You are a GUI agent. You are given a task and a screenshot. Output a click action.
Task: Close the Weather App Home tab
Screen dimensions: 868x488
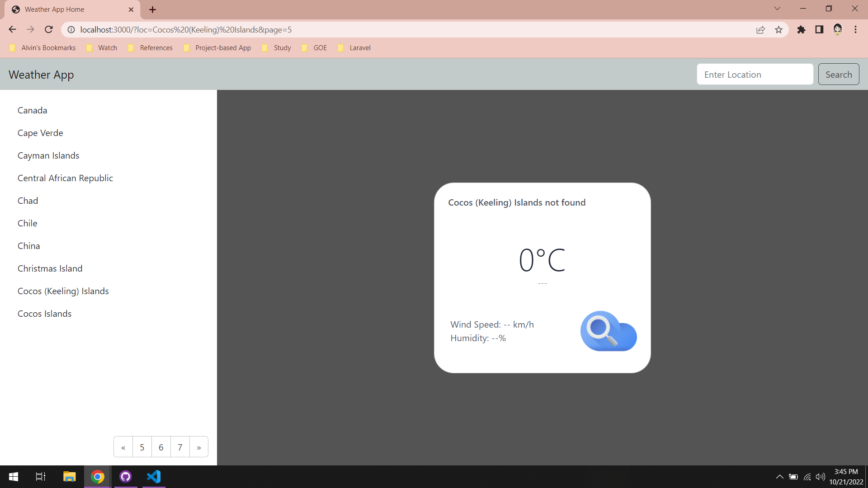(x=131, y=9)
